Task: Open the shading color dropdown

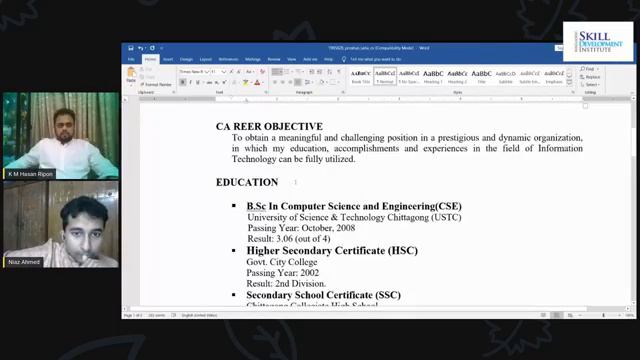Action: tap(326, 82)
